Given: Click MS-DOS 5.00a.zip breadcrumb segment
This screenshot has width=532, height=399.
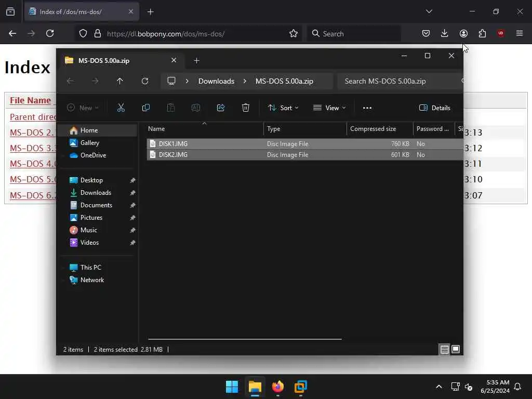Looking at the screenshot, I should tap(284, 81).
